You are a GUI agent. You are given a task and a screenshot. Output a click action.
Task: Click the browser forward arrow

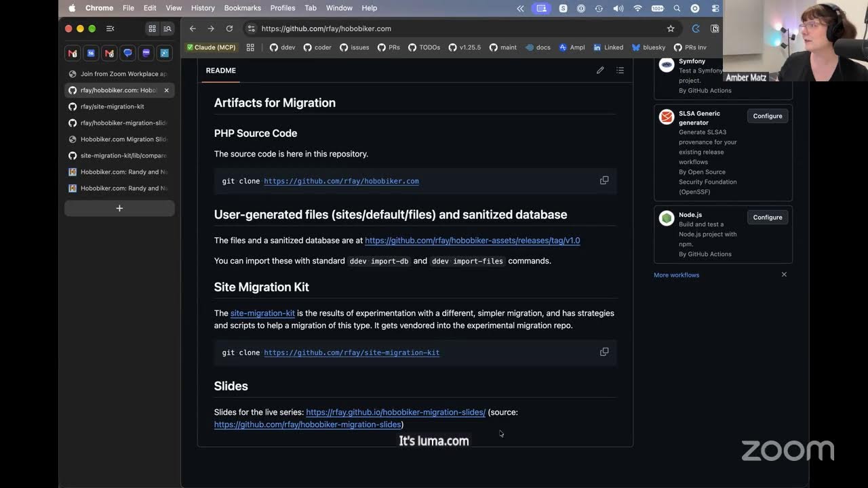(211, 28)
